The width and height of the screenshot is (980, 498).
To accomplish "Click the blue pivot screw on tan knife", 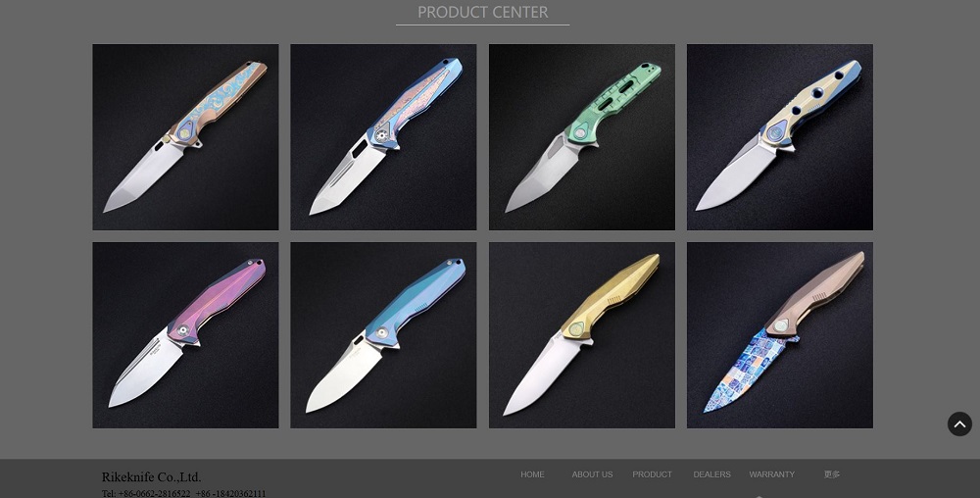I will coord(777,133).
